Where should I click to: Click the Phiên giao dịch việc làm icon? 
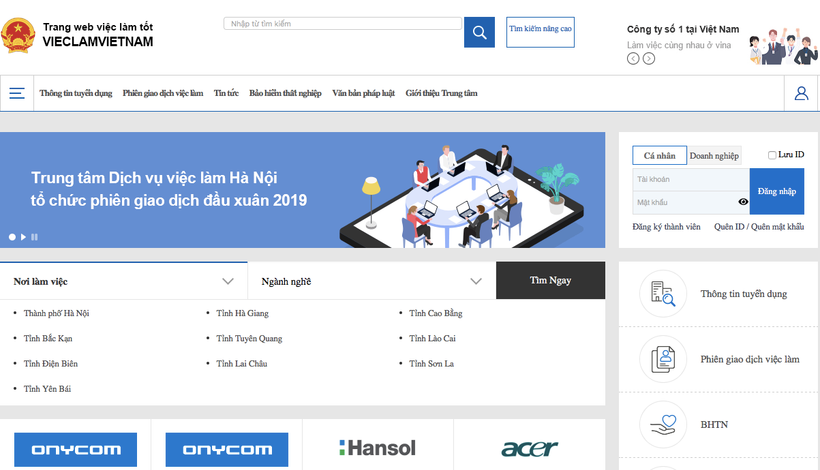(663, 360)
